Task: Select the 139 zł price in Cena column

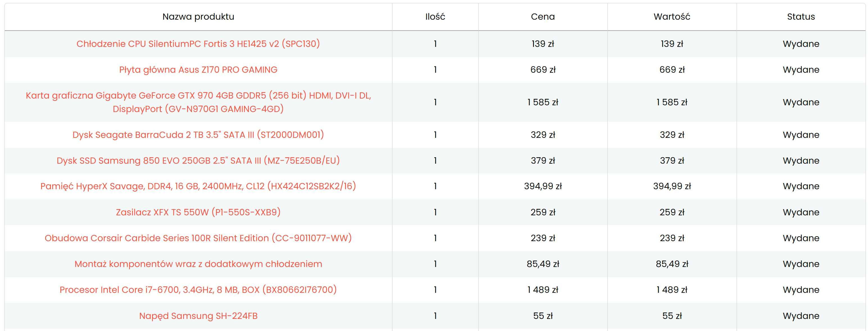Action: click(543, 44)
